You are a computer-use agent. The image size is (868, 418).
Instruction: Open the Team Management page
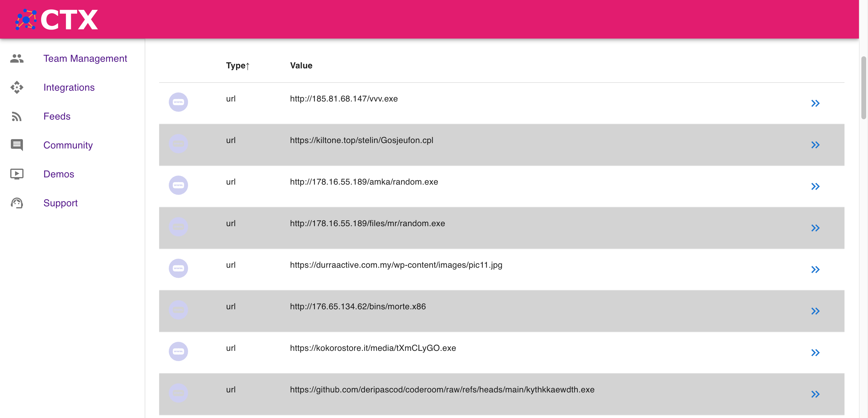85,58
